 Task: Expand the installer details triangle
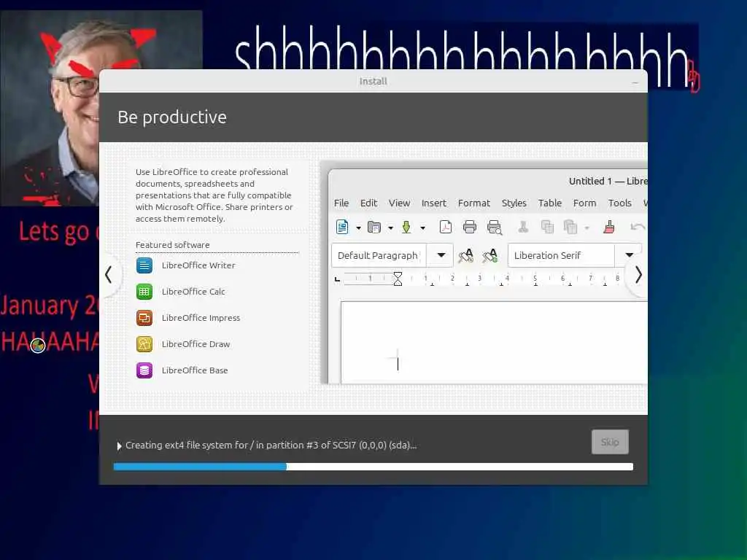pos(120,446)
